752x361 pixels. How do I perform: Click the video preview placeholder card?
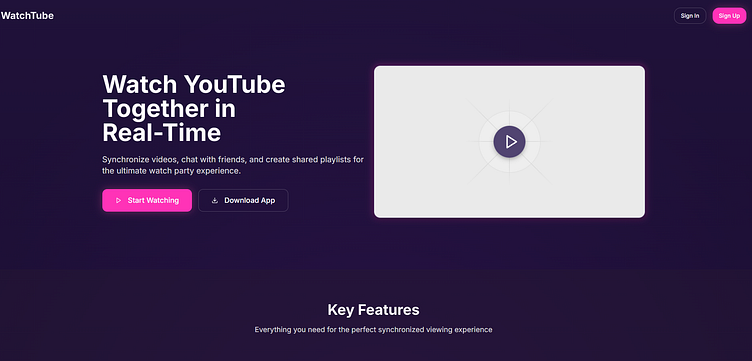pos(509,142)
